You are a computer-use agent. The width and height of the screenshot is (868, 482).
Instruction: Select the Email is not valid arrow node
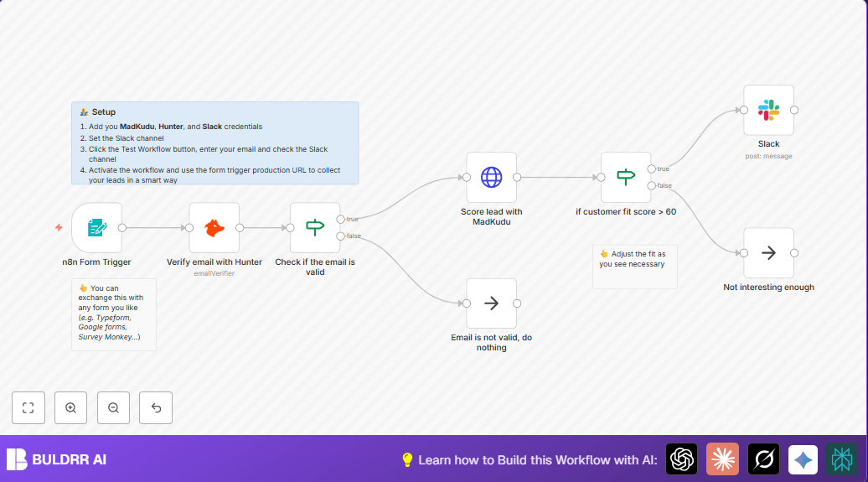(x=492, y=303)
